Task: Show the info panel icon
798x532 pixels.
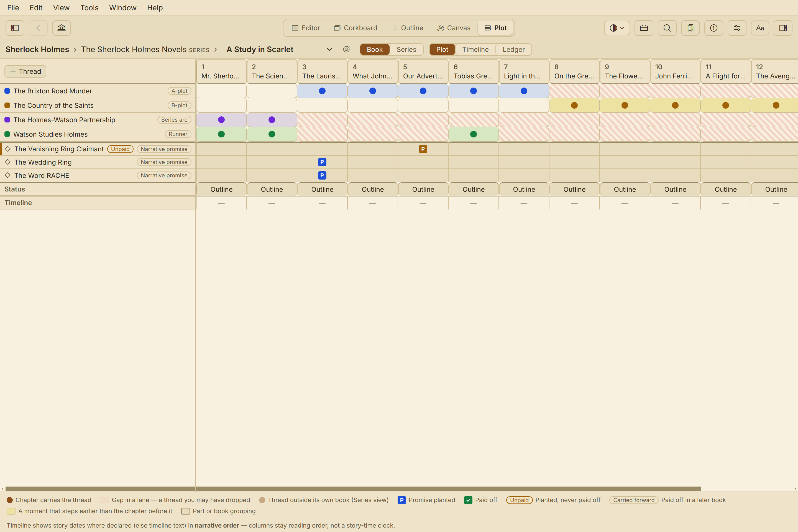Action: [713, 28]
